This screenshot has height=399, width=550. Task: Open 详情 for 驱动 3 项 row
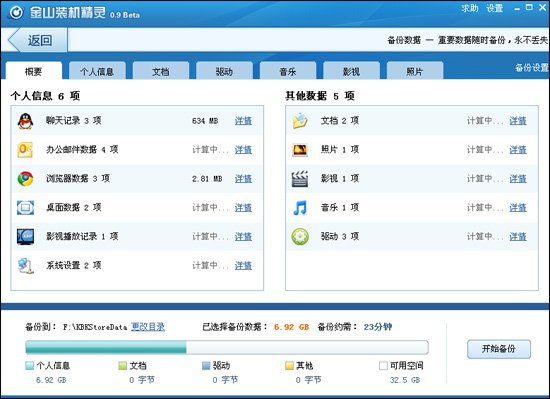pyautogui.click(x=518, y=237)
